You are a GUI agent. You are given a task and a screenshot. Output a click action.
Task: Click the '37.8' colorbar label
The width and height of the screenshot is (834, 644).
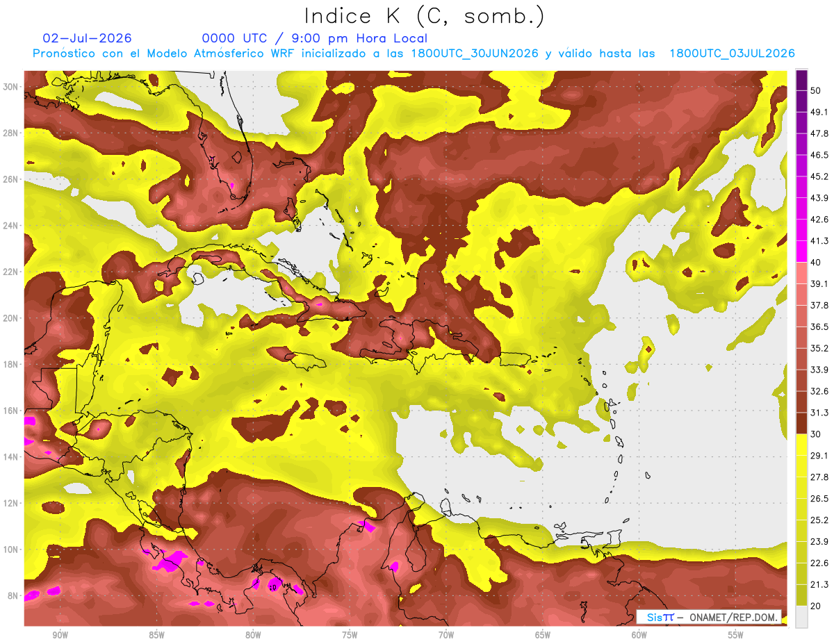pyautogui.click(x=819, y=306)
